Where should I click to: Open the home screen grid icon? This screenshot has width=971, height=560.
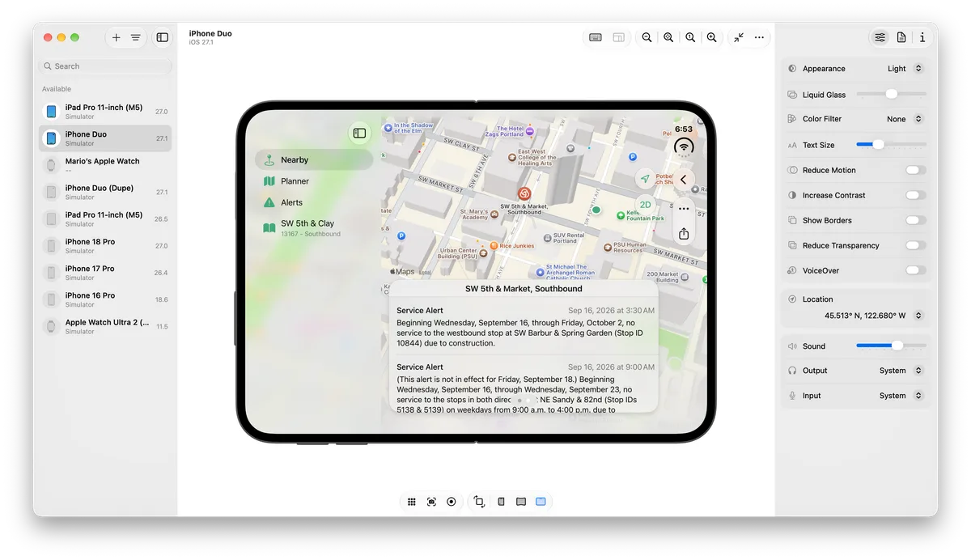pyautogui.click(x=412, y=502)
